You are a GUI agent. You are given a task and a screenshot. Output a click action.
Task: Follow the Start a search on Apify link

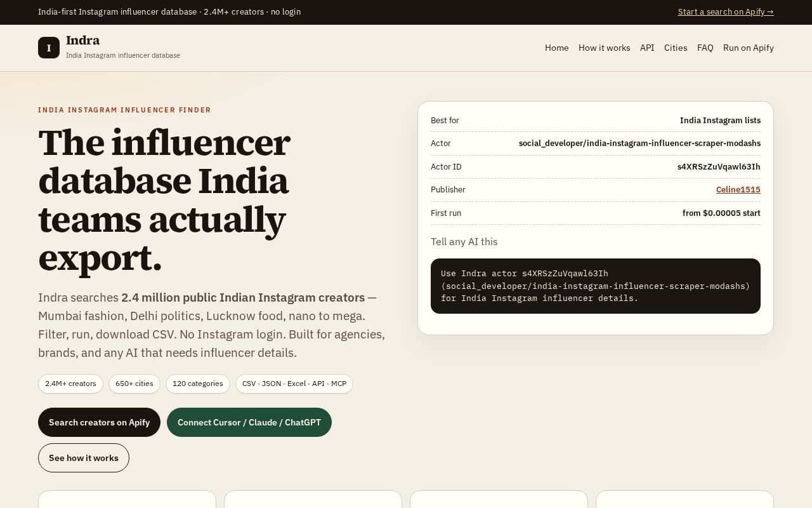click(726, 12)
